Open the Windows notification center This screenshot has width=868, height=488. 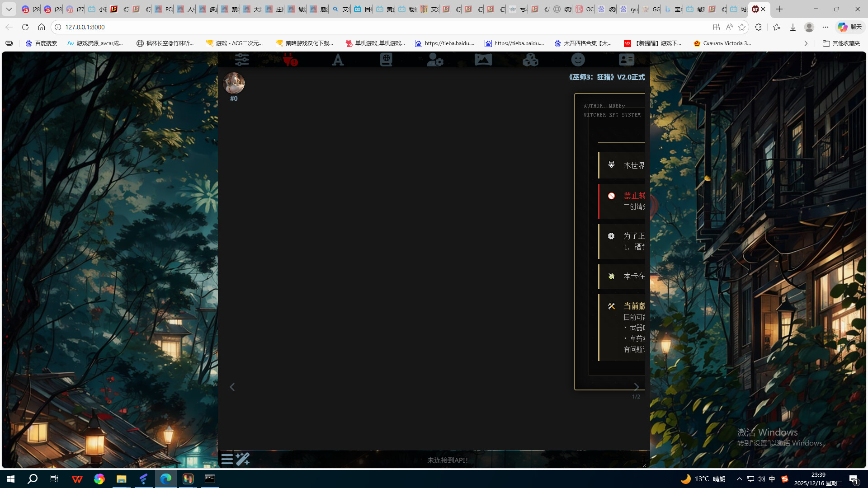854,479
